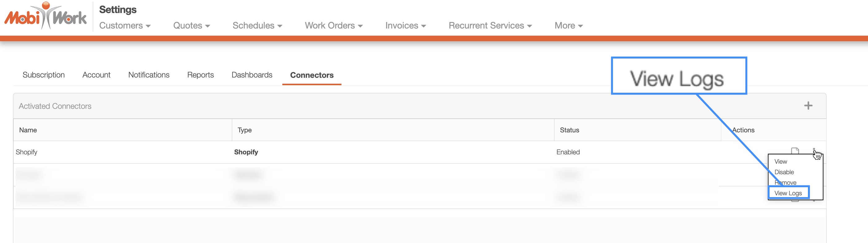
Task: Click the MobiWork logo
Action: click(46, 16)
